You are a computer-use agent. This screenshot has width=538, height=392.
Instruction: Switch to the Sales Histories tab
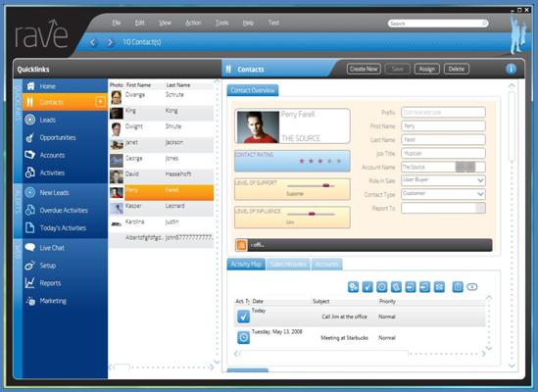(288, 264)
